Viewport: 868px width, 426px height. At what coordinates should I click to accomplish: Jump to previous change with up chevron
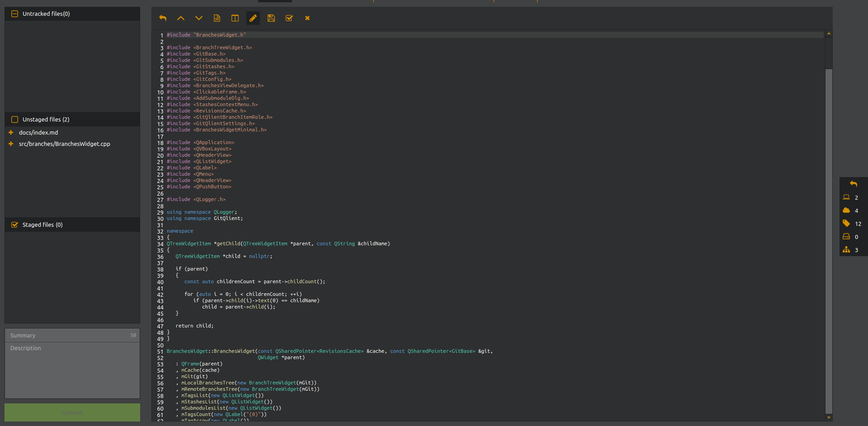(x=181, y=18)
